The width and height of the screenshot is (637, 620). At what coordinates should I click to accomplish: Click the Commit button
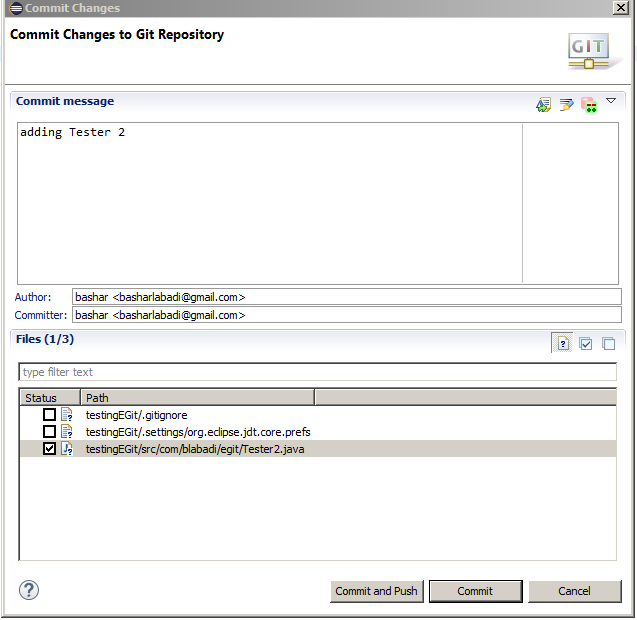pos(475,591)
